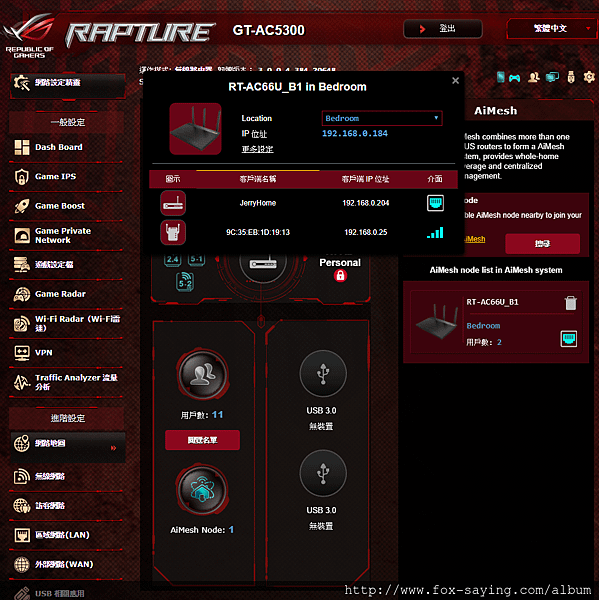Screen dimensions: 599x600
Task: Click the IP address 192.168.0.184 link
Action: click(355, 133)
